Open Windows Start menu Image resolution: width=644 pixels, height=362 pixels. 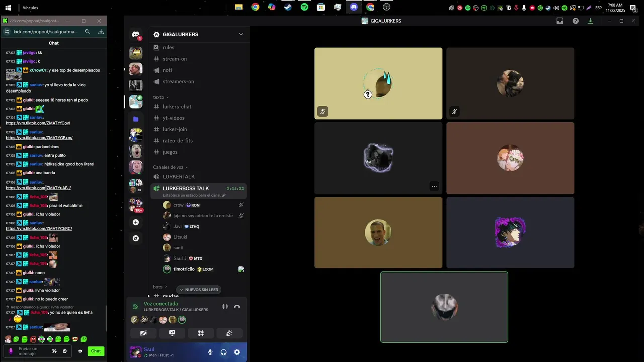pyautogui.click(x=8, y=8)
